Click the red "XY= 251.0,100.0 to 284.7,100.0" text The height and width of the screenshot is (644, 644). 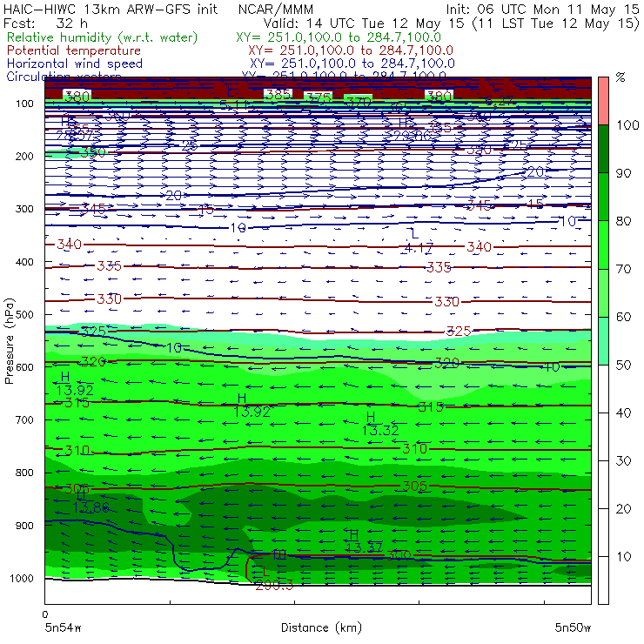pyautogui.click(x=351, y=50)
